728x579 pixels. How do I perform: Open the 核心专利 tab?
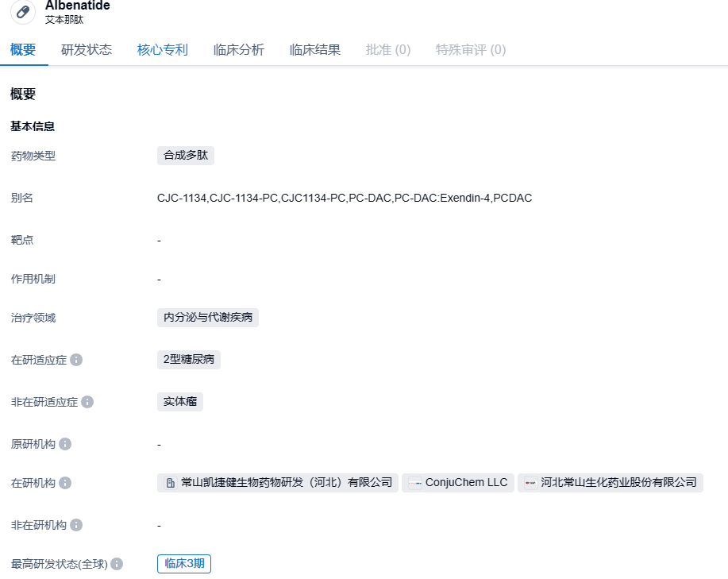(163, 50)
